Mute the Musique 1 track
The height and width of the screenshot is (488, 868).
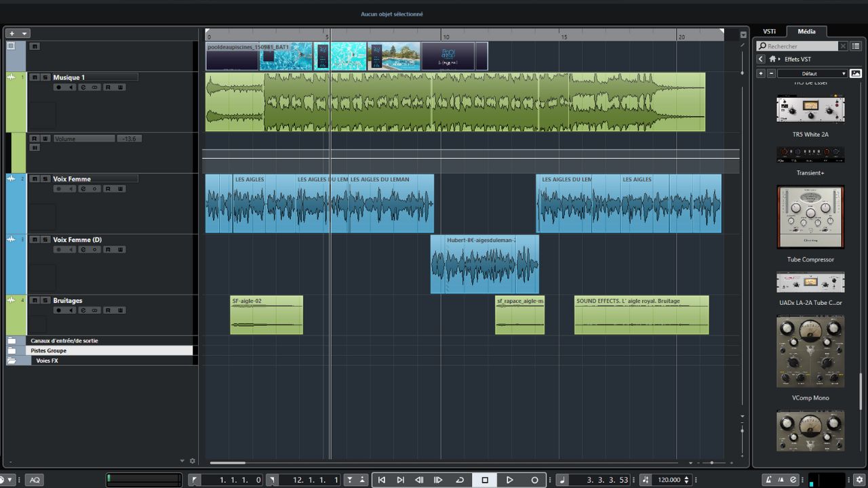pyautogui.click(x=35, y=77)
